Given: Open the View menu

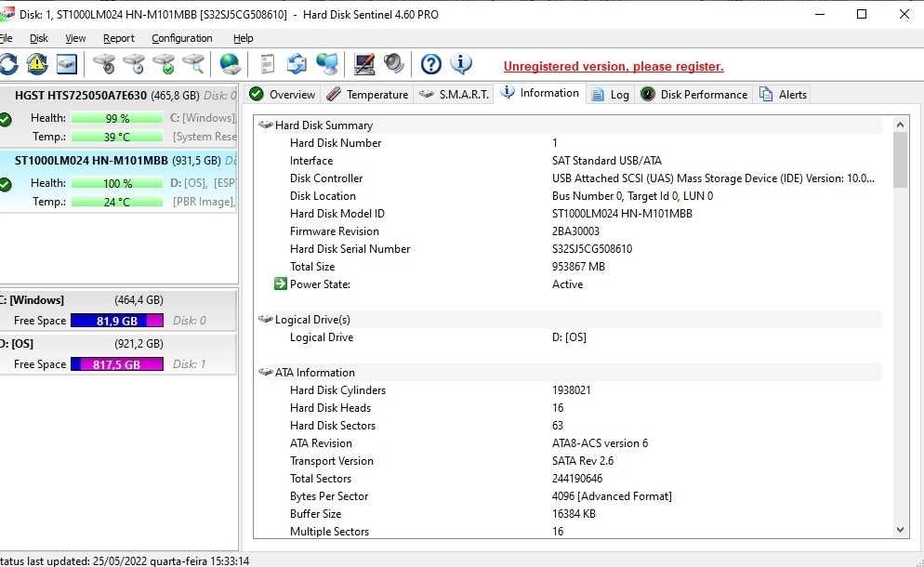Looking at the screenshot, I should tap(75, 38).
